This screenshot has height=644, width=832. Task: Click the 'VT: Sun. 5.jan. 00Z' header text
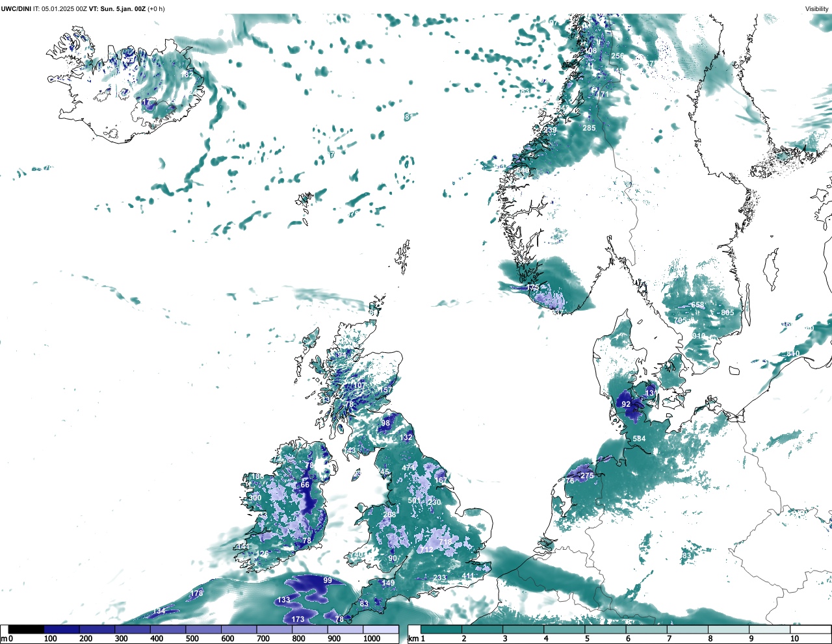pyautogui.click(x=118, y=8)
